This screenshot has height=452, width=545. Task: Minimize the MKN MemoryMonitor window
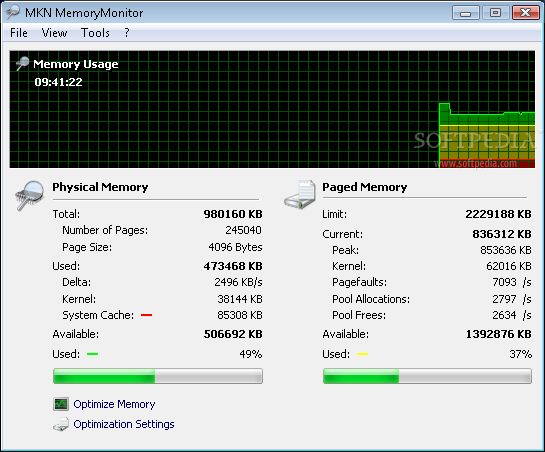[465, 13]
